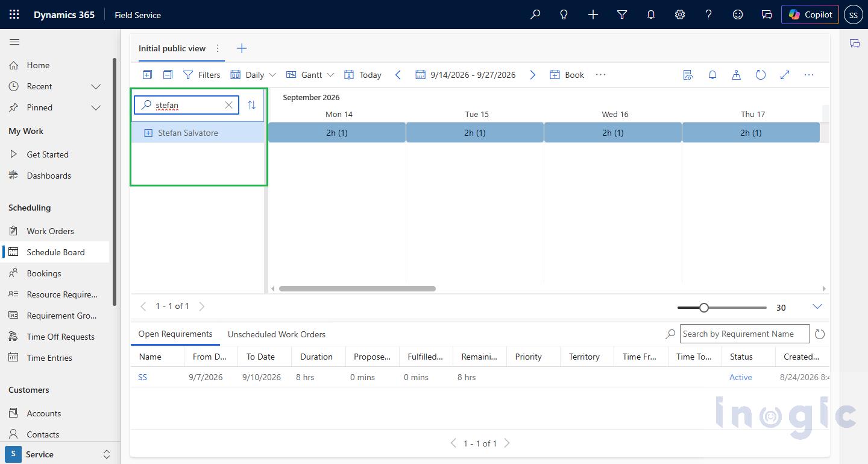Refresh the requirements list
Viewport: 868px width, 464px height.
tap(820, 334)
